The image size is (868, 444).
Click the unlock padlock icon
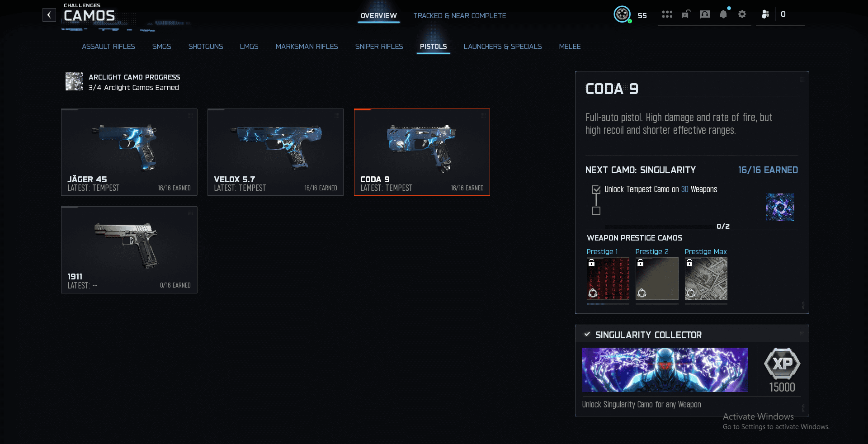click(686, 14)
